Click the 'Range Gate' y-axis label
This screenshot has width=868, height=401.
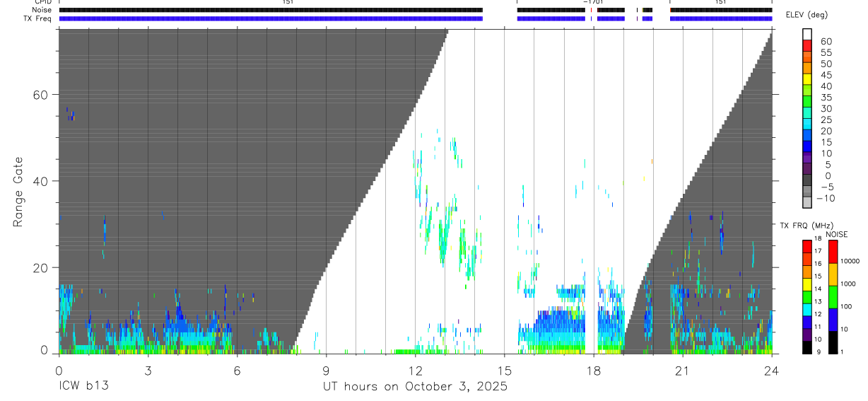coord(19,192)
